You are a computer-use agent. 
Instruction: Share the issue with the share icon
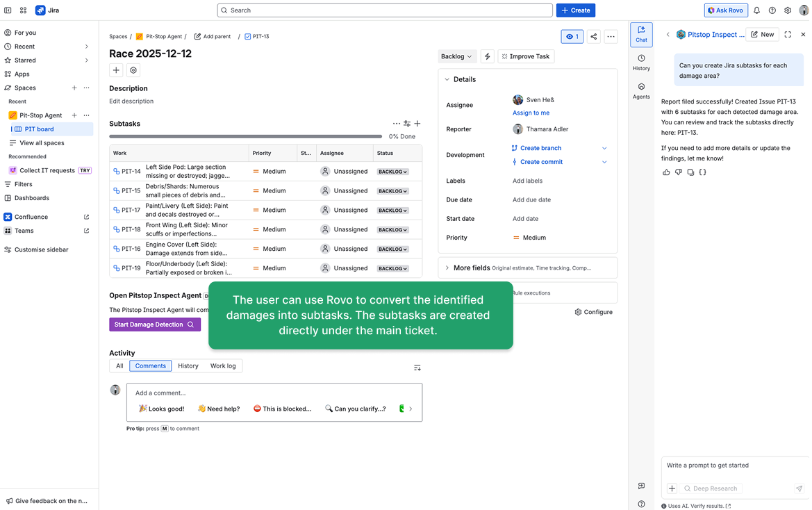coord(594,37)
